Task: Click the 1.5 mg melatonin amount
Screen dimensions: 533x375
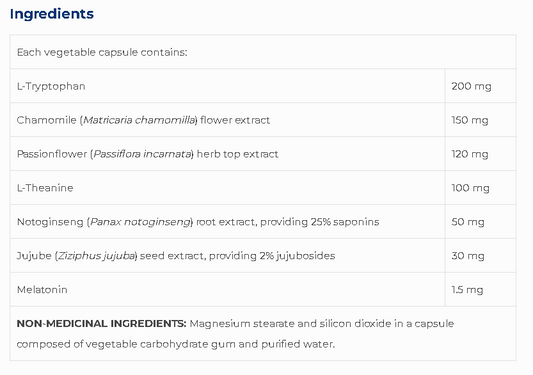Action: [467, 290]
